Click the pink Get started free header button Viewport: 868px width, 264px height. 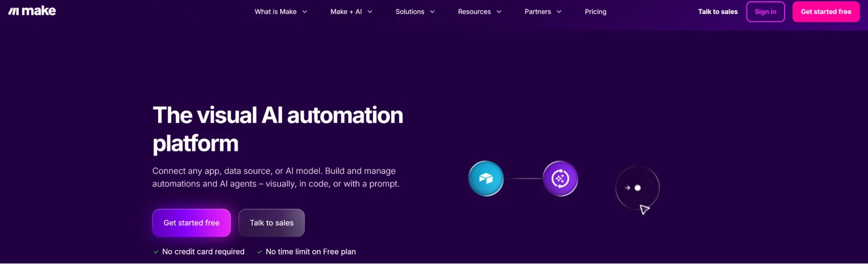826,12
